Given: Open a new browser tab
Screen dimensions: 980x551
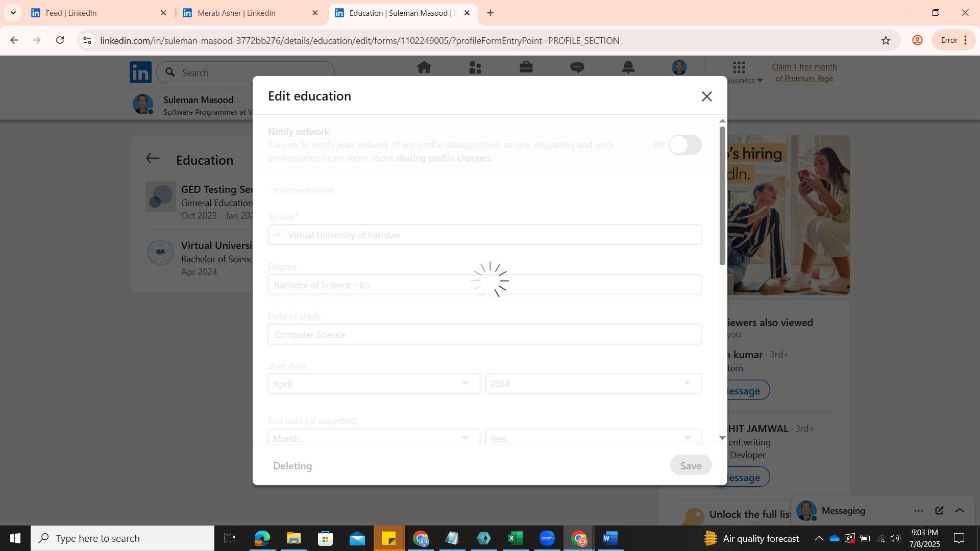Looking at the screenshot, I should pyautogui.click(x=491, y=13).
